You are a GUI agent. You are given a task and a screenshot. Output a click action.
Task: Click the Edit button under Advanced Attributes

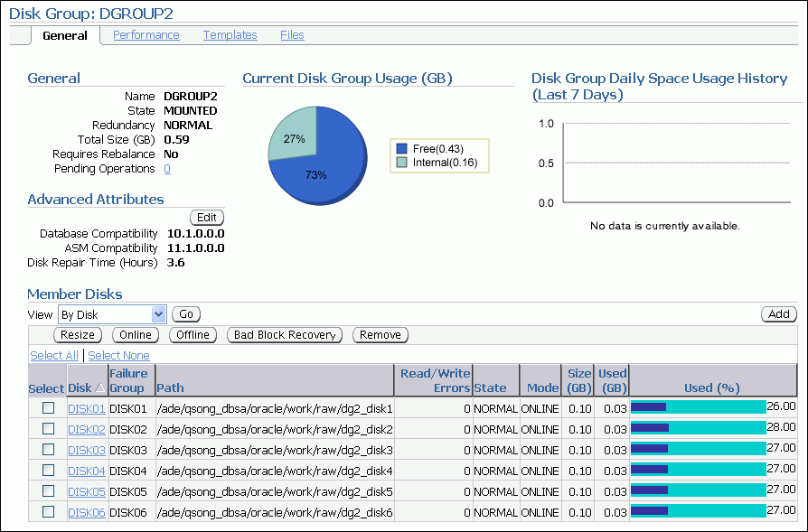tap(206, 217)
